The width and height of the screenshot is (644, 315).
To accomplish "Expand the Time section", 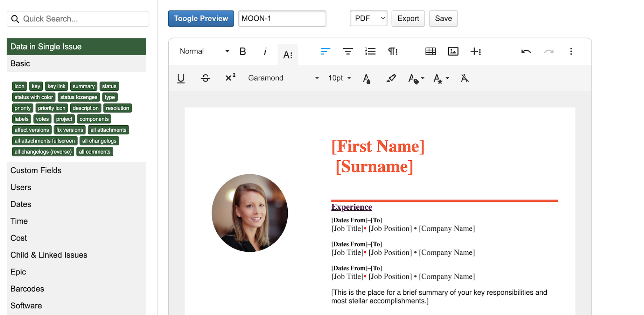I will (x=76, y=221).
